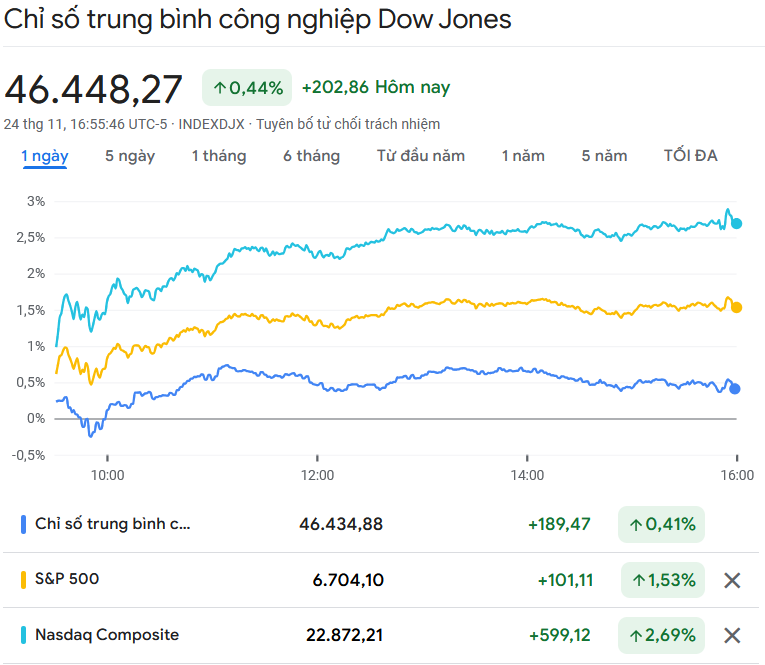Select the TỐI ĐA range tab
This screenshot has width=765, height=665.
[x=690, y=156]
